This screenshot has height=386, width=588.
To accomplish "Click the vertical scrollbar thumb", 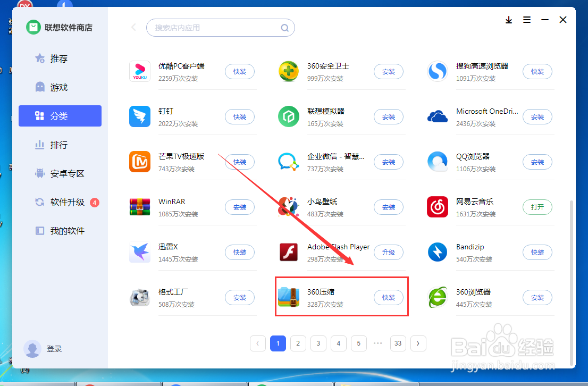I will [572, 282].
